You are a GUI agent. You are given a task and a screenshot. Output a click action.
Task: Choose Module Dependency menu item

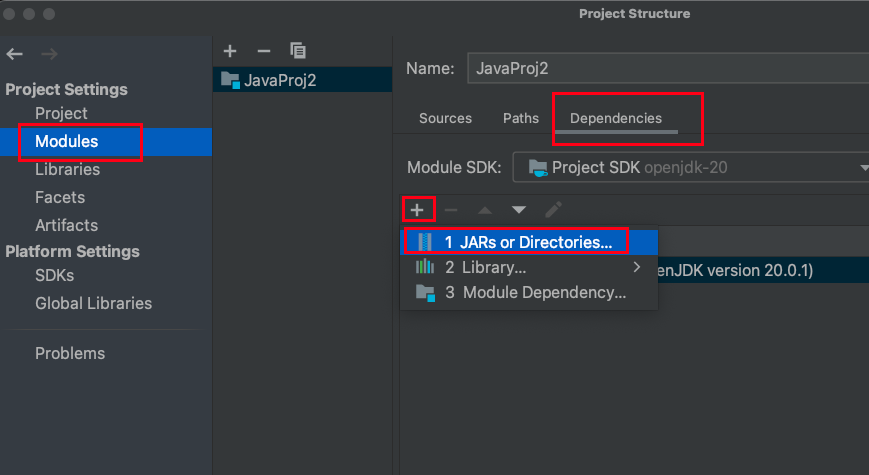(x=529, y=293)
